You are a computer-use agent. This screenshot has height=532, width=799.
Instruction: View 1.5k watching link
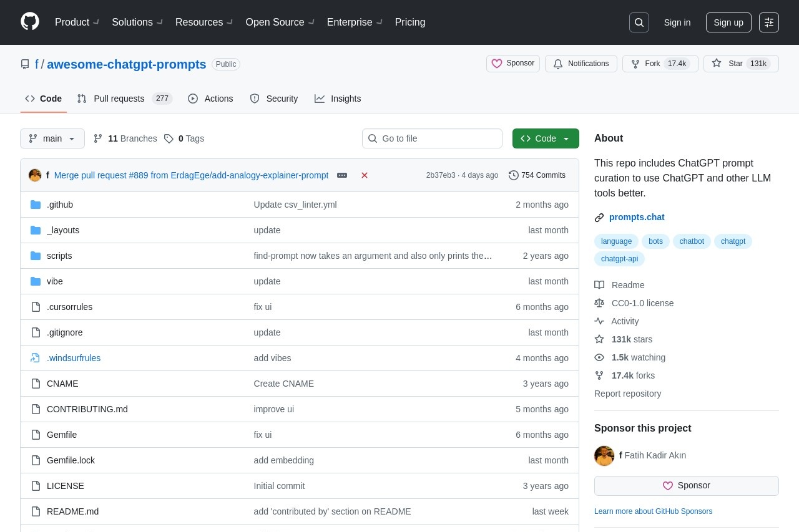pyautogui.click(x=630, y=357)
